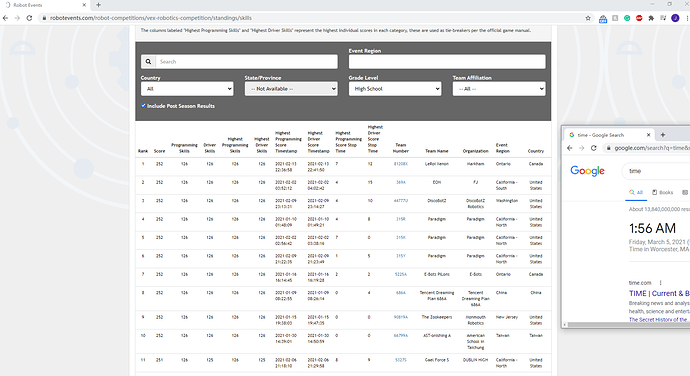Viewport: 690px width, 376px height.
Task: Toggle Include Post Season Results checkbox
Action: (x=143, y=106)
